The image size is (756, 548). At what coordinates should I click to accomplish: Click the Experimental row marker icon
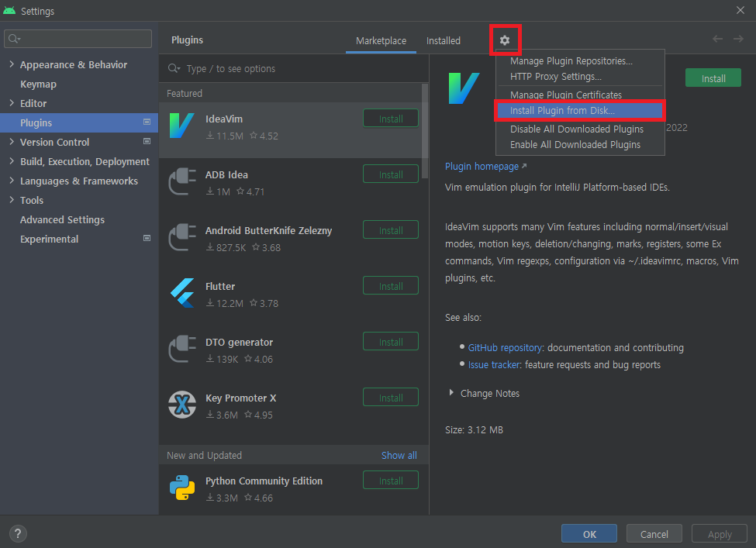coord(147,238)
